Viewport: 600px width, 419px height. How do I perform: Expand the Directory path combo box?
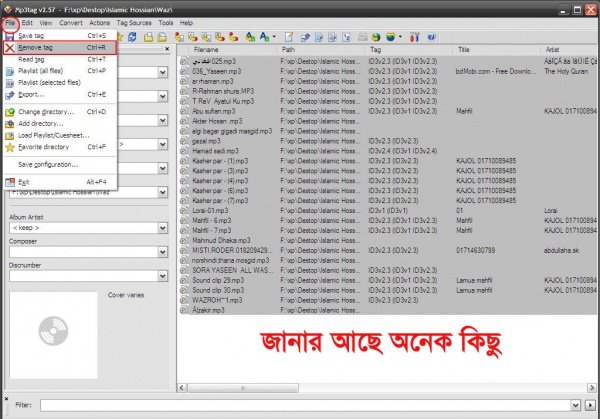163,192
